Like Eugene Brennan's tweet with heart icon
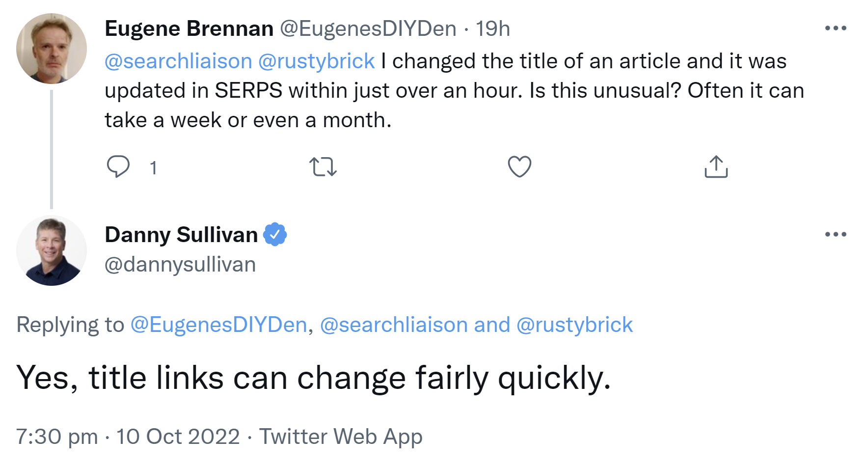 [519, 166]
